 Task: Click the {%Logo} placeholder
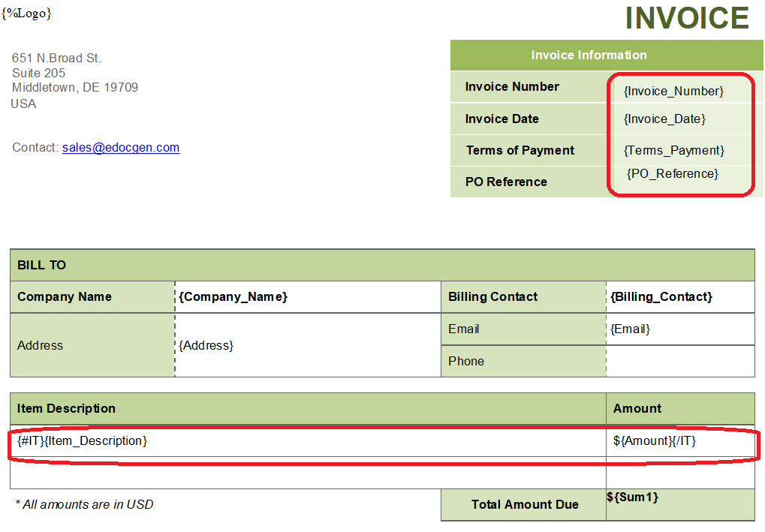point(26,14)
